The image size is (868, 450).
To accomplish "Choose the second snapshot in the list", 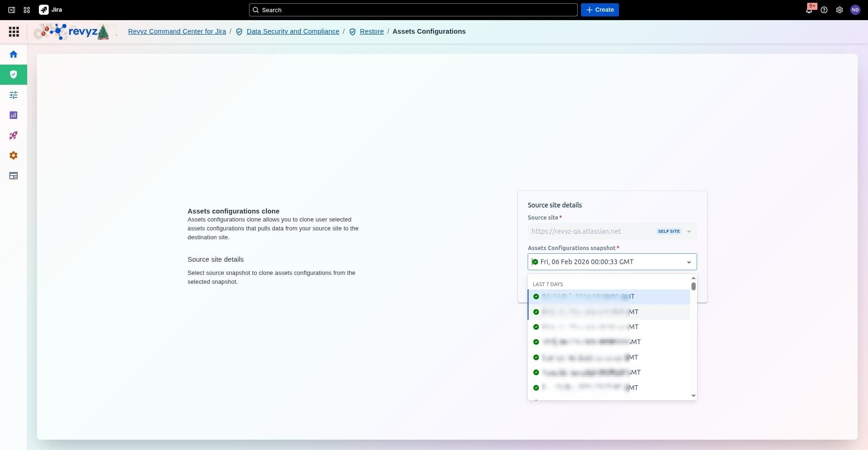I will point(609,312).
